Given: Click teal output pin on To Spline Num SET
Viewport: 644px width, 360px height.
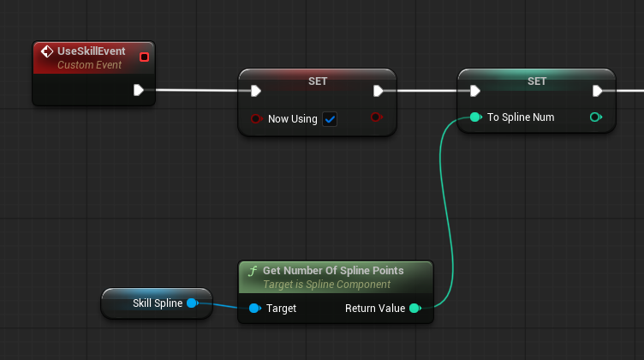Looking at the screenshot, I should [x=596, y=117].
